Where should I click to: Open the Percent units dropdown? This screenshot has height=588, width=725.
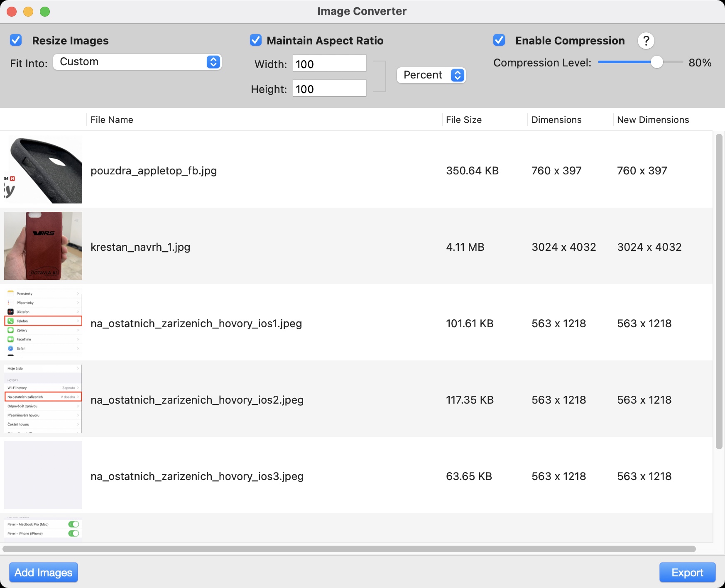coord(431,75)
